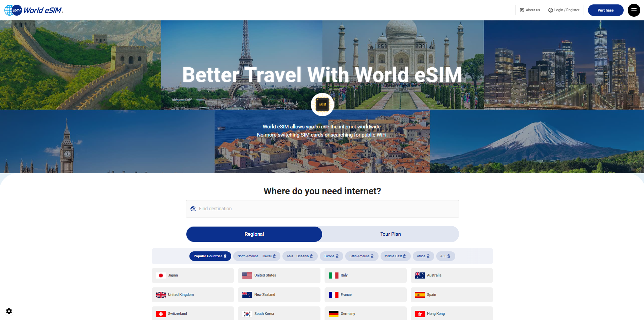The width and height of the screenshot is (644, 320).
Task: Select the Latin America region filter
Action: click(362, 256)
